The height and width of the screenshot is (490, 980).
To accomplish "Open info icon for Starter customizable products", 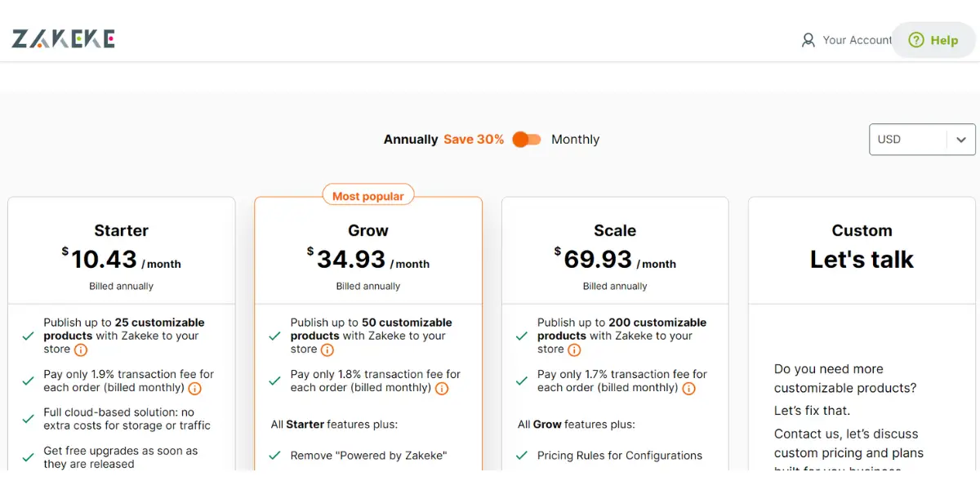I will pyautogui.click(x=81, y=350).
